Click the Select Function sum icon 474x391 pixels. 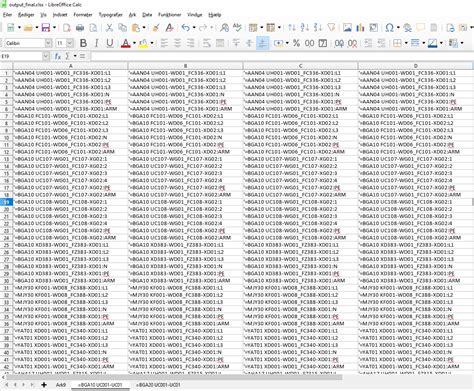point(67,56)
